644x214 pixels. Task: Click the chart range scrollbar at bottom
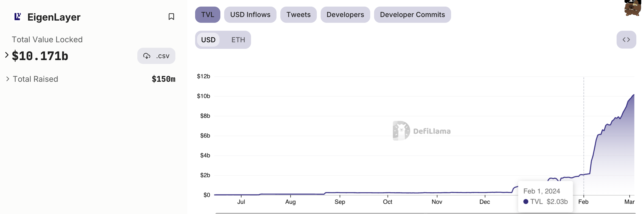pos(425,213)
